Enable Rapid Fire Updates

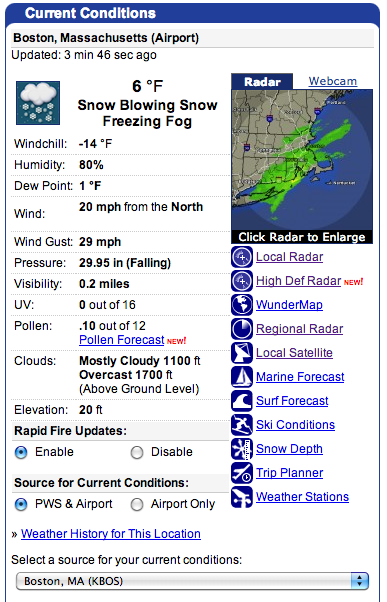pos(21,452)
